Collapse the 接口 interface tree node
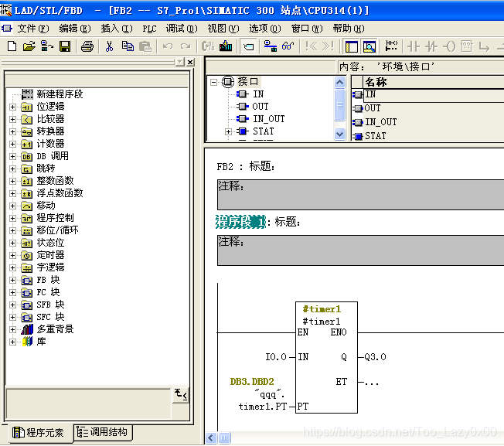The image size is (504, 446). (213, 82)
